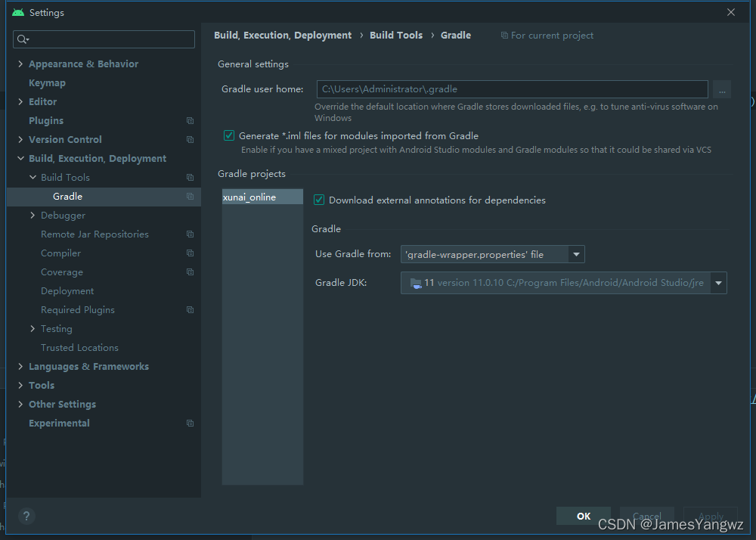
Task: Select Keymap in settings tree
Action: click(47, 83)
